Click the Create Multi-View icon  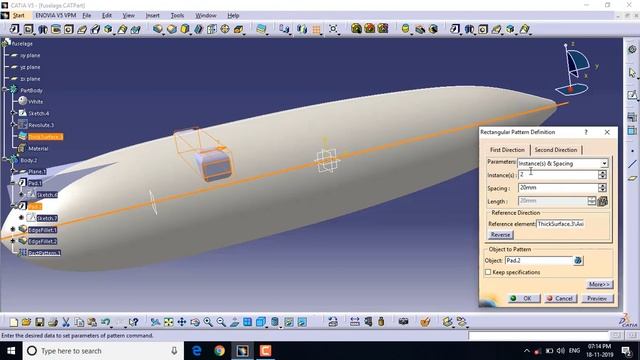[247, 322]
